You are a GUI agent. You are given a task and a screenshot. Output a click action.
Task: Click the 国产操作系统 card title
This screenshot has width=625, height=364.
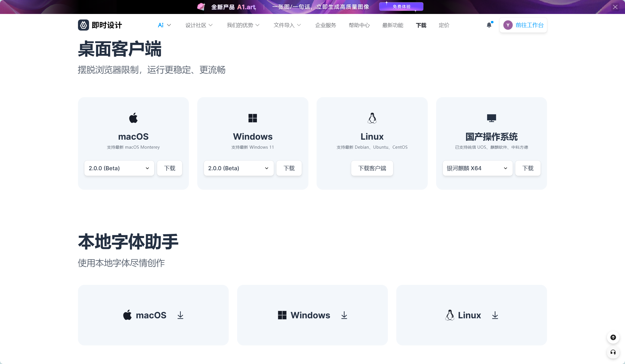tap(491, 136)
